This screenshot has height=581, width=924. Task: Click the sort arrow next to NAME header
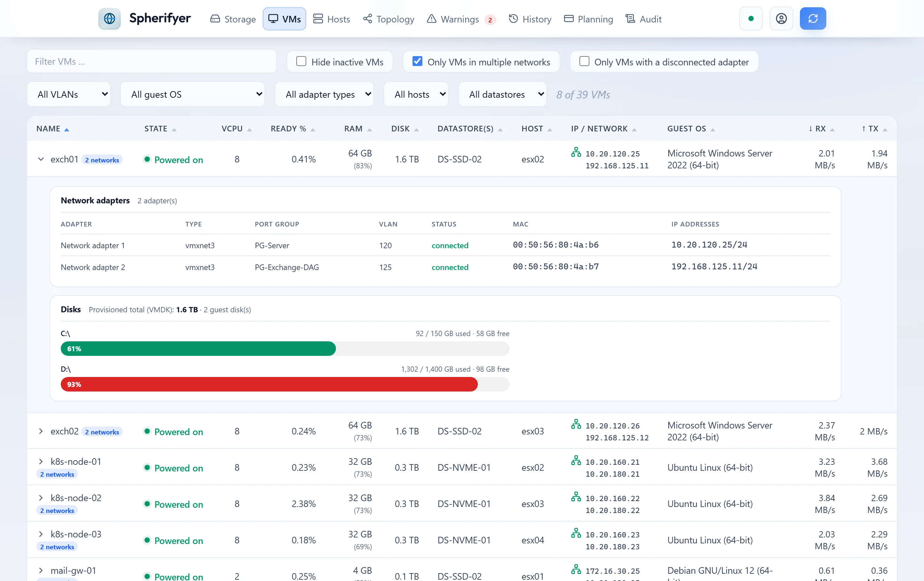(67, 130)
